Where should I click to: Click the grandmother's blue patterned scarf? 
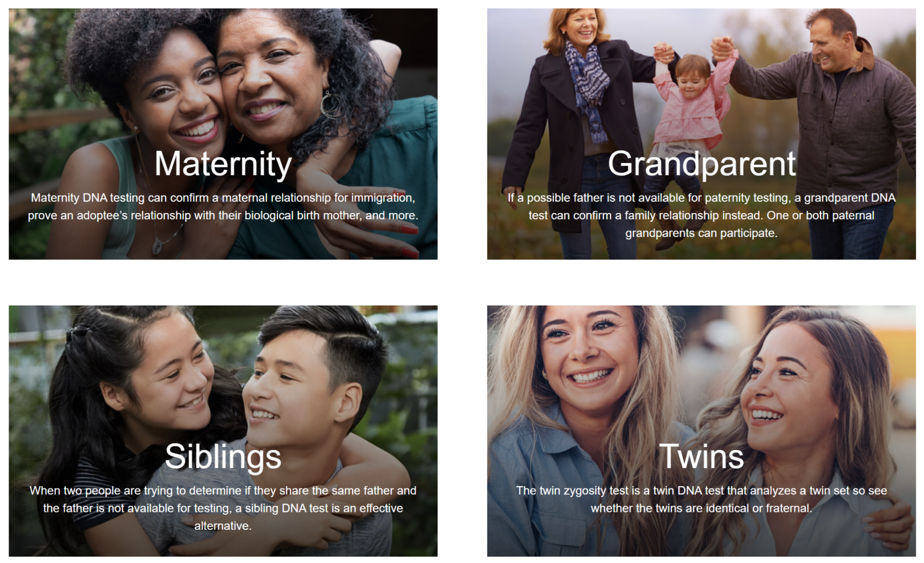[x=588, y=84]
